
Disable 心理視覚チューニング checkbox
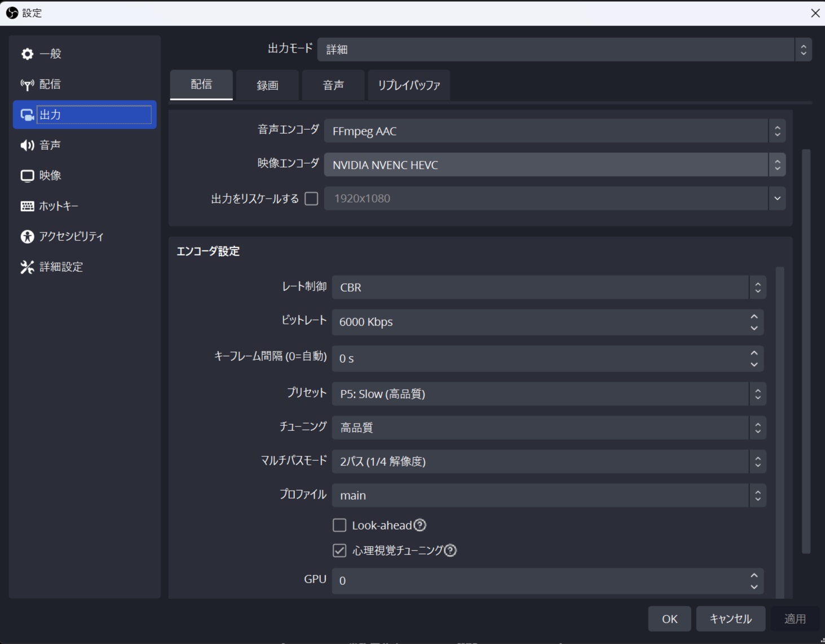pos(339,551)
